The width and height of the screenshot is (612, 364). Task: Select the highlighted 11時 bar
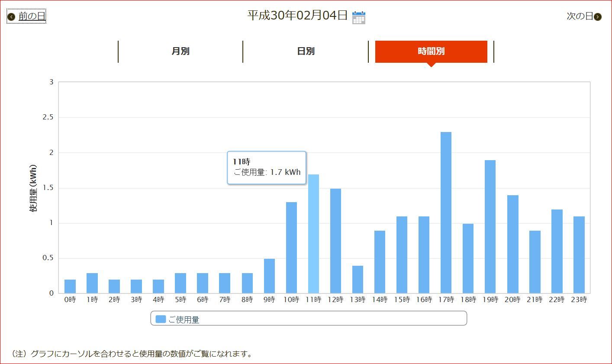click(x=313, y=234)
